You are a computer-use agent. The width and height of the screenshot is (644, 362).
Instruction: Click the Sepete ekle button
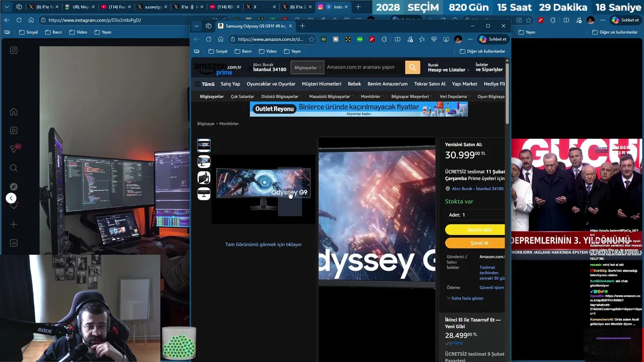pyautogui.click(x=475, y=230)
